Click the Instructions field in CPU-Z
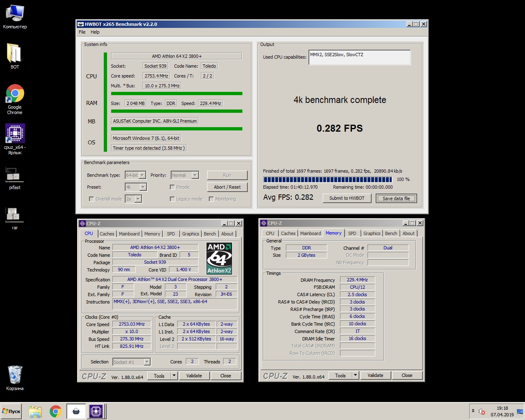Image resolution: width=525 pixels, height=420 pixels. click(175, 304)
